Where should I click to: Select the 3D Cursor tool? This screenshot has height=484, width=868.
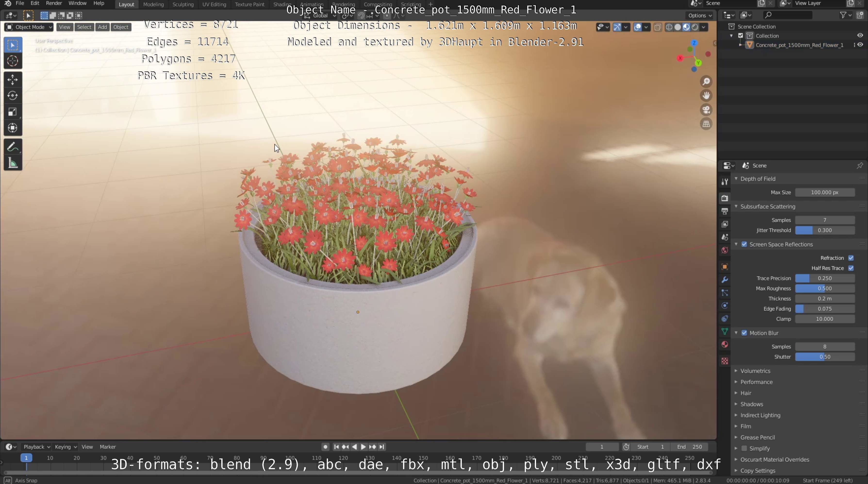point(13,61)
